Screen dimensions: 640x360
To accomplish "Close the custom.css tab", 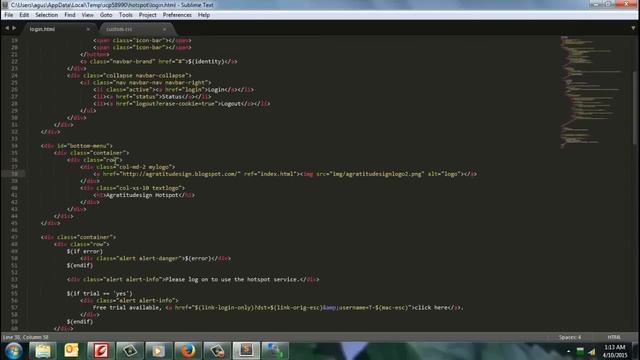I will point(164,29).
